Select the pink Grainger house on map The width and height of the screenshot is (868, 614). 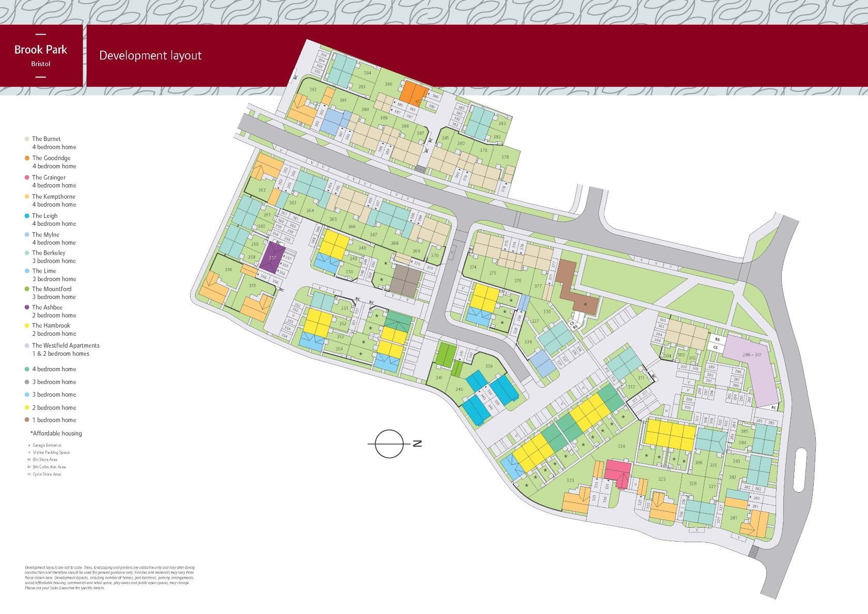(x=619, y=473)
